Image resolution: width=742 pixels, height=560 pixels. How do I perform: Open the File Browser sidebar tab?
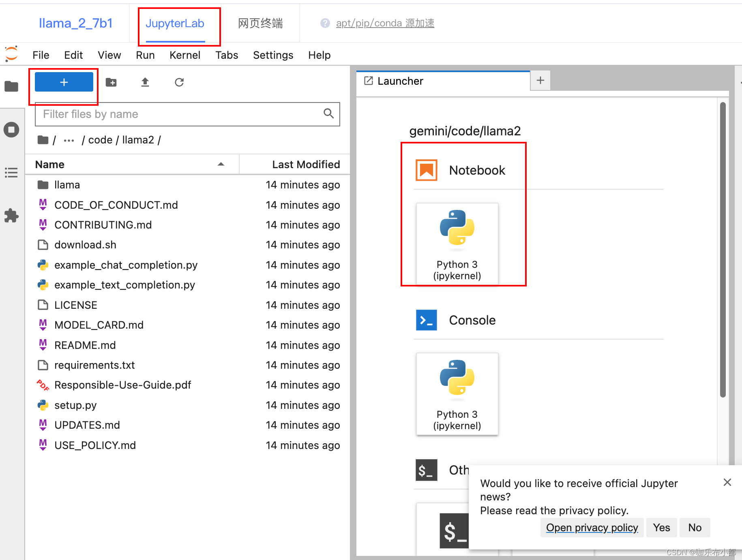[11, 86]
